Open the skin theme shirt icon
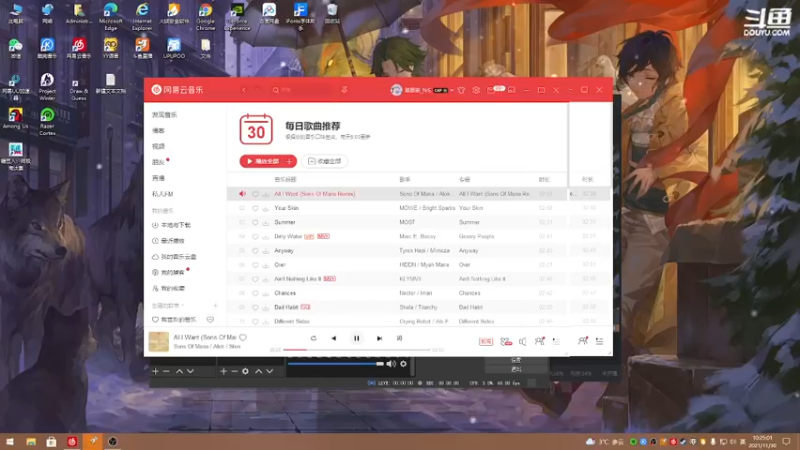Screen dimensions: 800x450 point(461,90)
